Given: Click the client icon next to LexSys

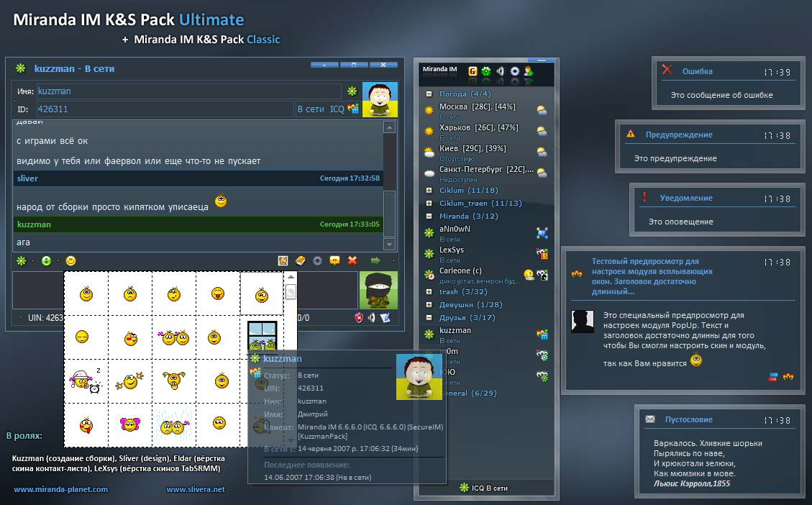Looking at the screenshot, I should tap(542, 254).
